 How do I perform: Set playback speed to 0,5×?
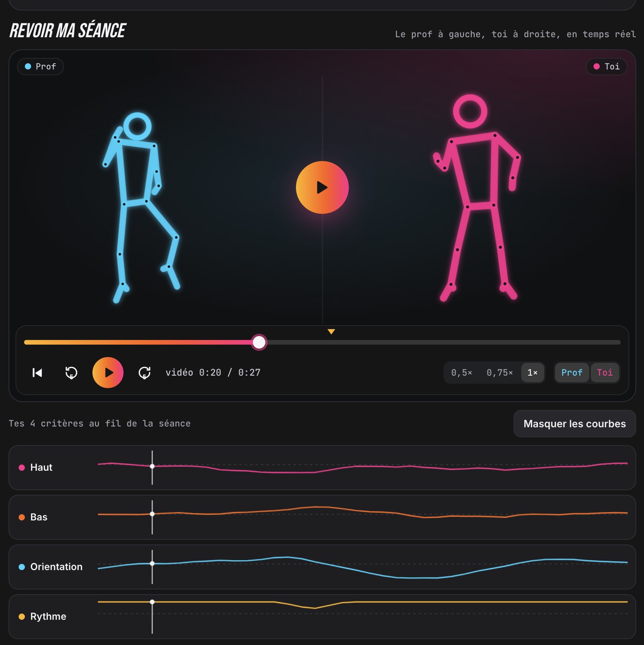tap(461, 372)
